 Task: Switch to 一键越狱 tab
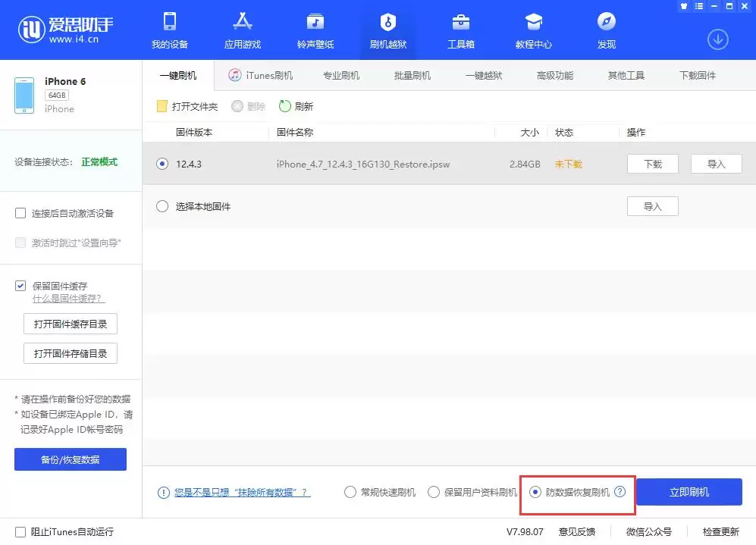pyautogui.click(x=484, y=76)
